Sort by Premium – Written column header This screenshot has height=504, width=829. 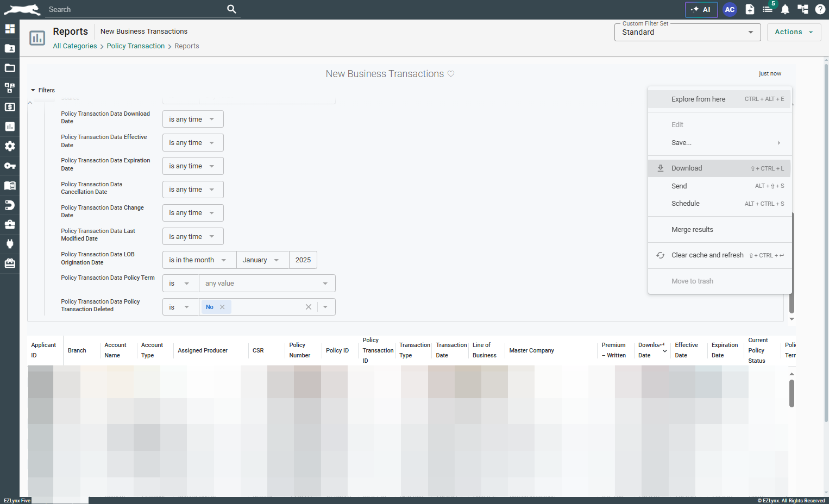[614, 350]
